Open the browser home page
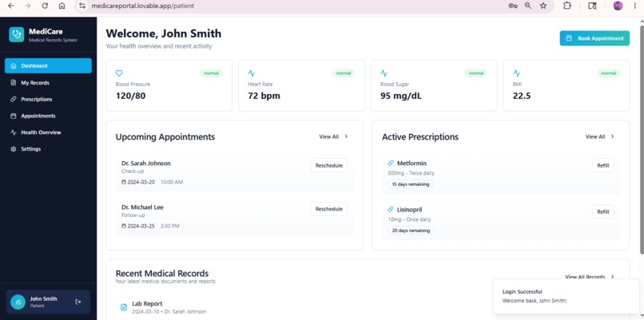Image resolution: width=644 pixels, height=320 pixels. click(x=62, y=6)
